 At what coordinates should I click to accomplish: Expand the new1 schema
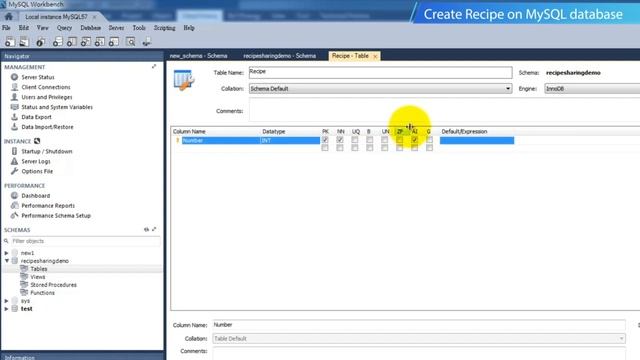7,253
